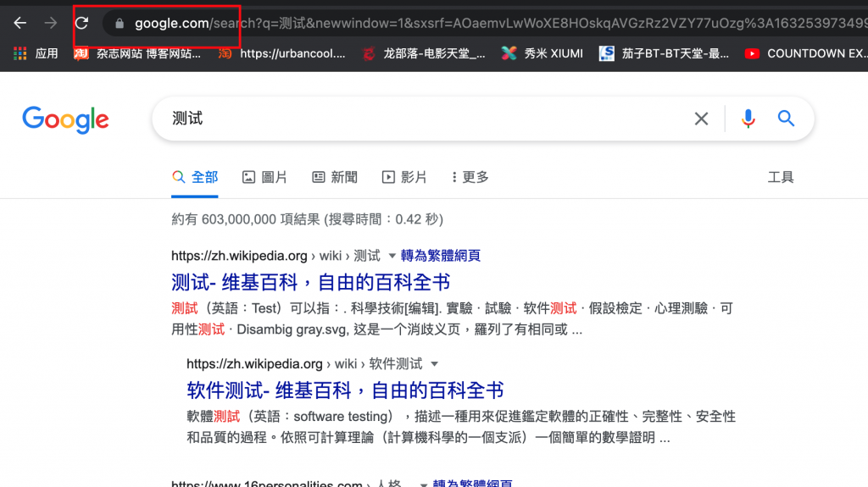Click 轉為繁體網頁 link for Wikipedia result
868x487 pixels.
(440, 256)
